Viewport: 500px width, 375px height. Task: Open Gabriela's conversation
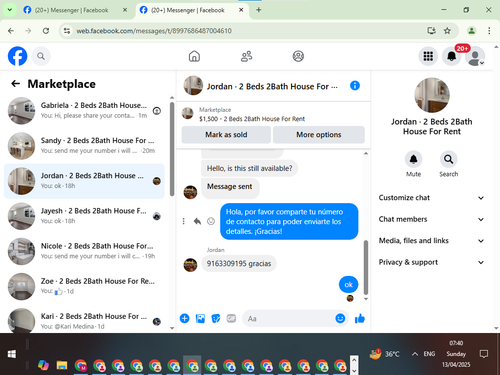click(x=84, y=110)
